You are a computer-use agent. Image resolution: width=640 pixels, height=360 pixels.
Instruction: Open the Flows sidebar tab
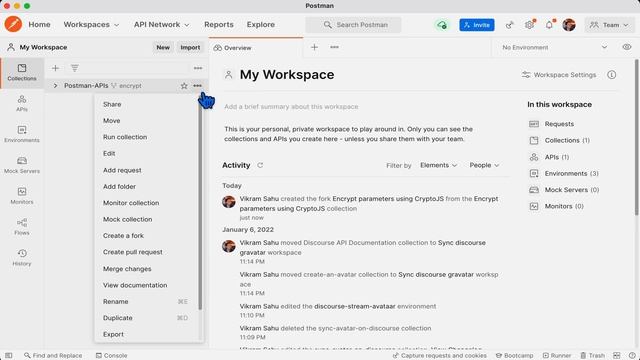[x=22, y=227]
